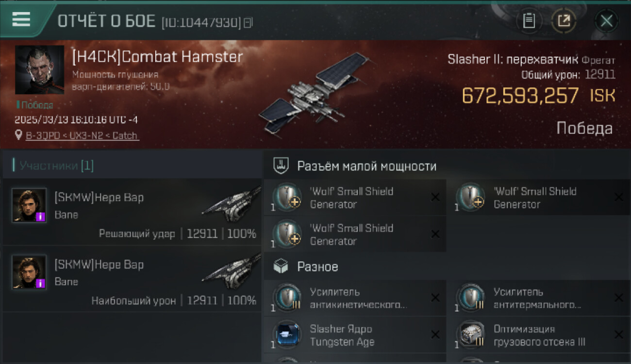Open Slasher Ядро Tungsten Age item icon
The width and height of the screenshot is (631, 364).
tap(287, 335)
